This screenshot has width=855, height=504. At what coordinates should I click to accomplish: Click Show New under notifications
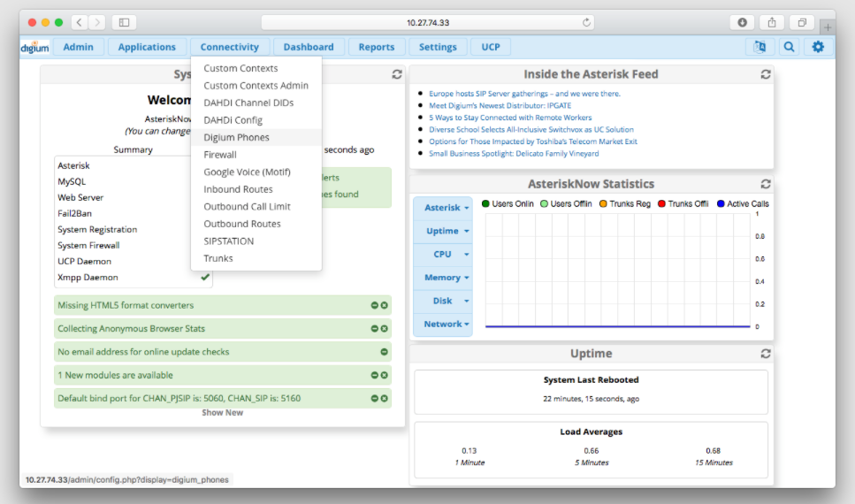pos(223,413)
